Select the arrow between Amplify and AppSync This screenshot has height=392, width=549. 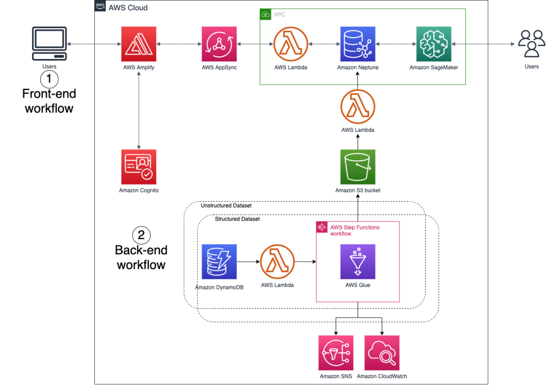[178, 45]
